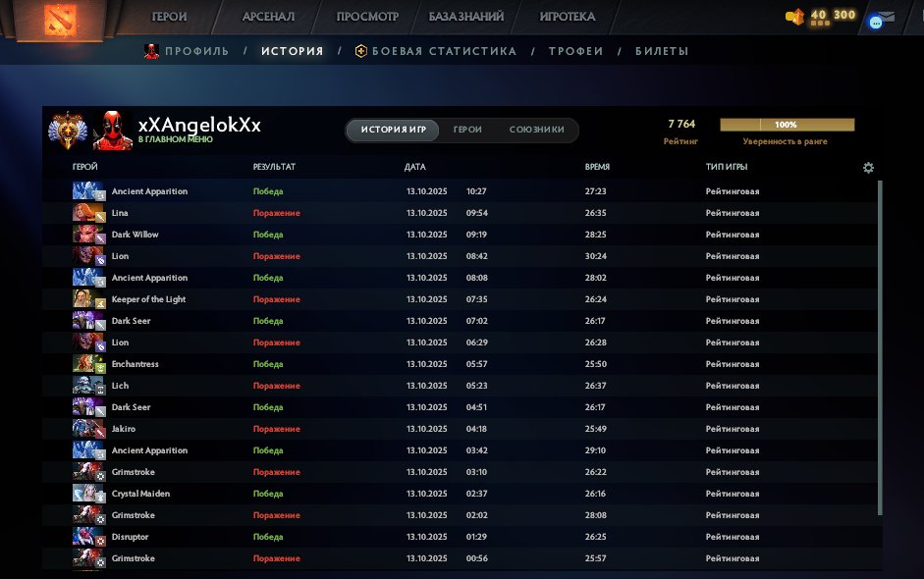924x579 pixels.
Task: Open match history settings gear
Action: pyautogui.click(x=868, y=168)
